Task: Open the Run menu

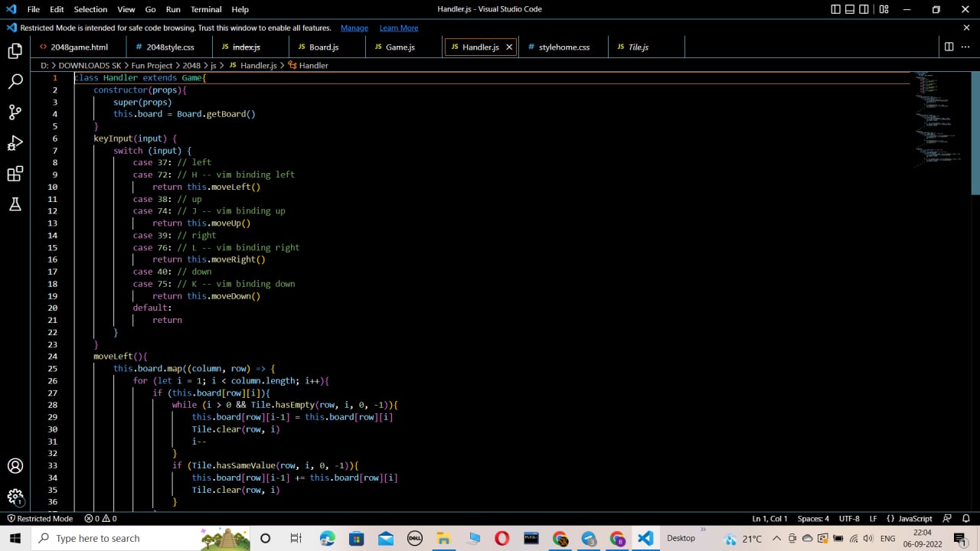Action: coord(173,9)
